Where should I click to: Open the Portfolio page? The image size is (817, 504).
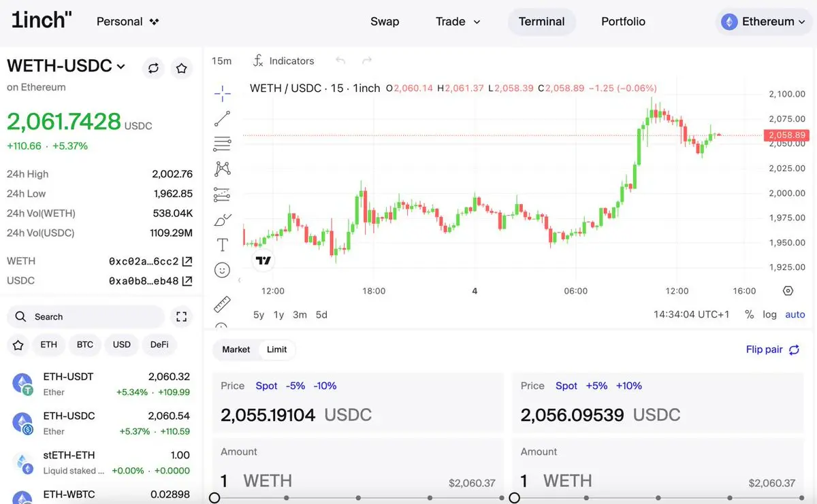[623, 22]
